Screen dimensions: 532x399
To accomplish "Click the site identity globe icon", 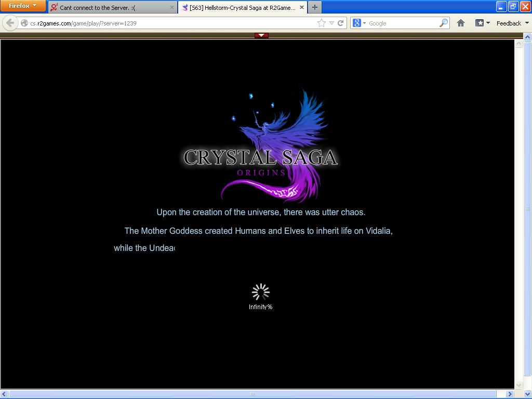I will click(24, 23).
